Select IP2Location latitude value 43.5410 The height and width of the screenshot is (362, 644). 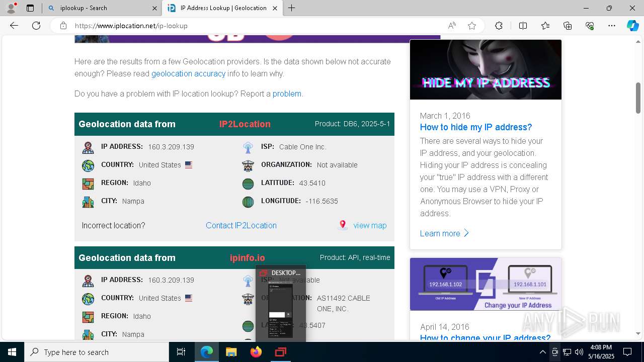pyautogui.click(x=312, y=183)
